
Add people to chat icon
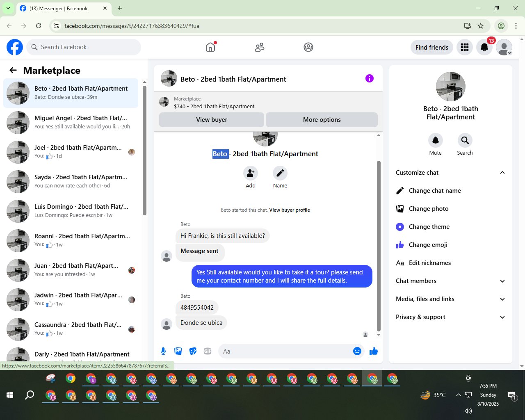(x=251, y=173)
